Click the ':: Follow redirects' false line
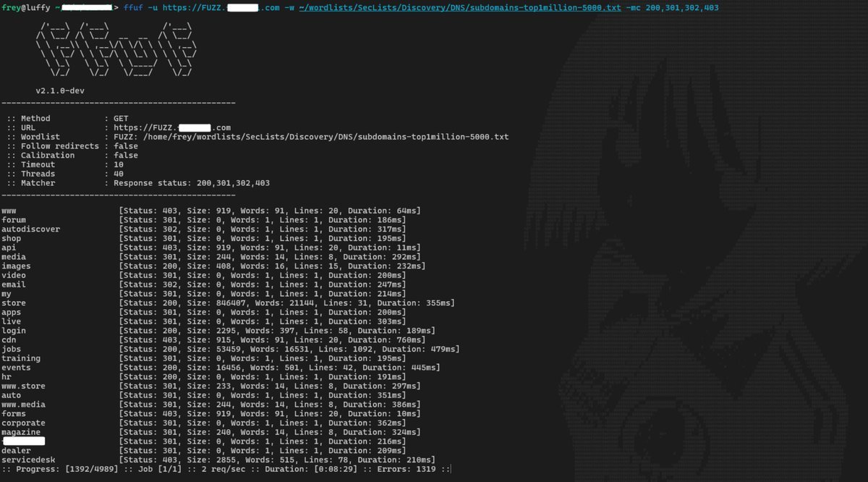 [x=72, y=145]
